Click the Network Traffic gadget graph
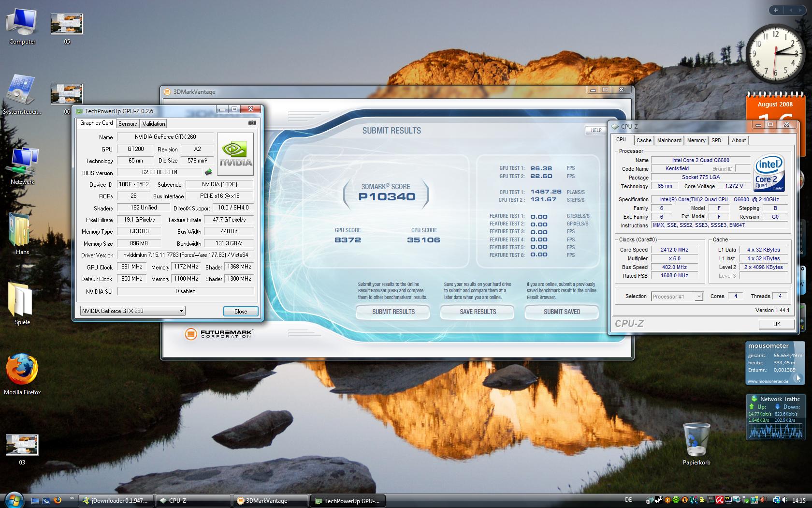The image size is (812, 508). 775,431
